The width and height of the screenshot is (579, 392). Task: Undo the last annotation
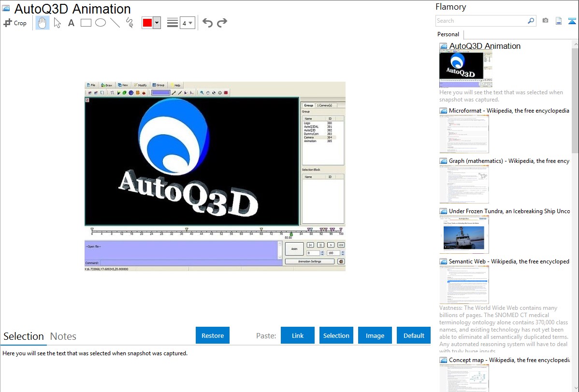[x=207, y=23]
